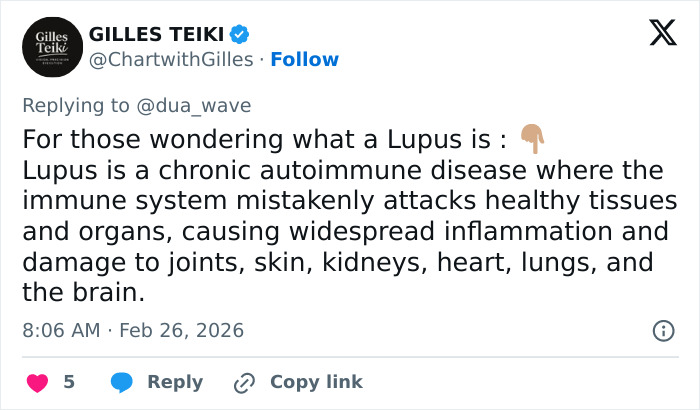Click the X logo icon
The height and width of the screenshot is (410, 700).
[655, 35]
